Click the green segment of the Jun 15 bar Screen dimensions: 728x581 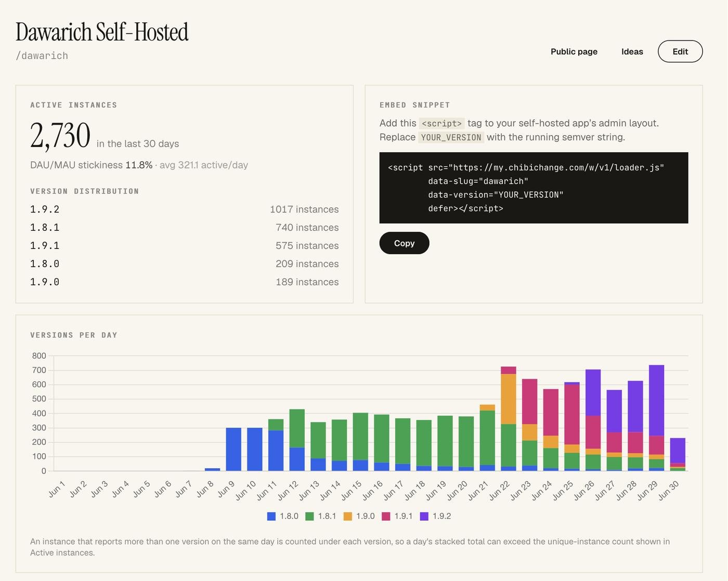[x=360, y=437]
